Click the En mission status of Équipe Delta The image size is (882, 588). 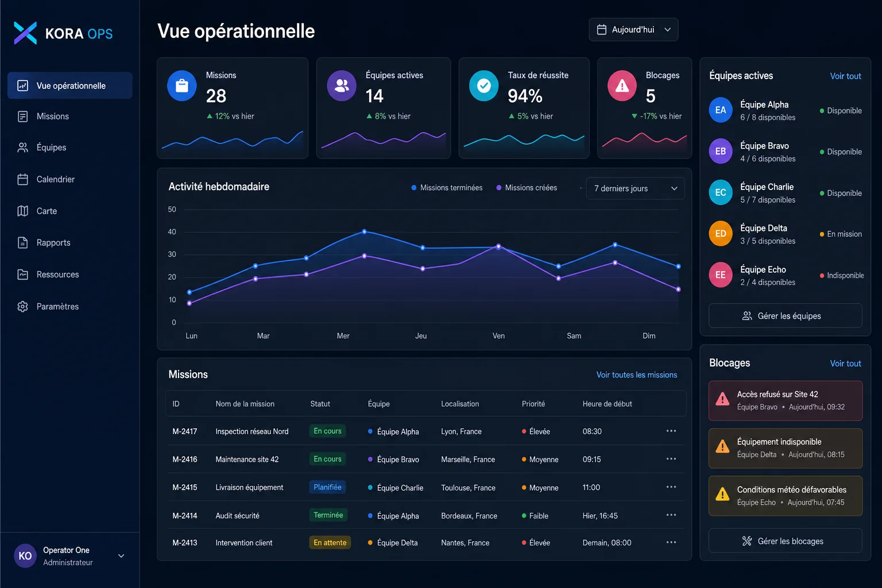(841, 234)
